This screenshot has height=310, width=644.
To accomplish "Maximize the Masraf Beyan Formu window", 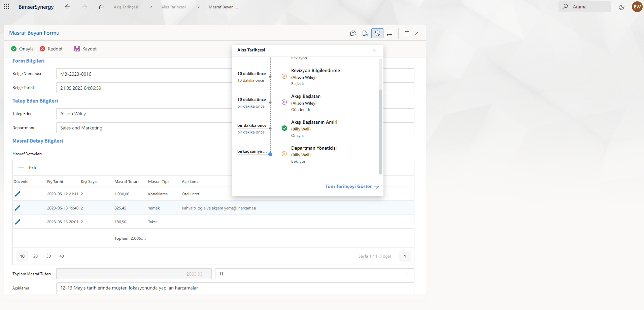I will tap(407, 33).
